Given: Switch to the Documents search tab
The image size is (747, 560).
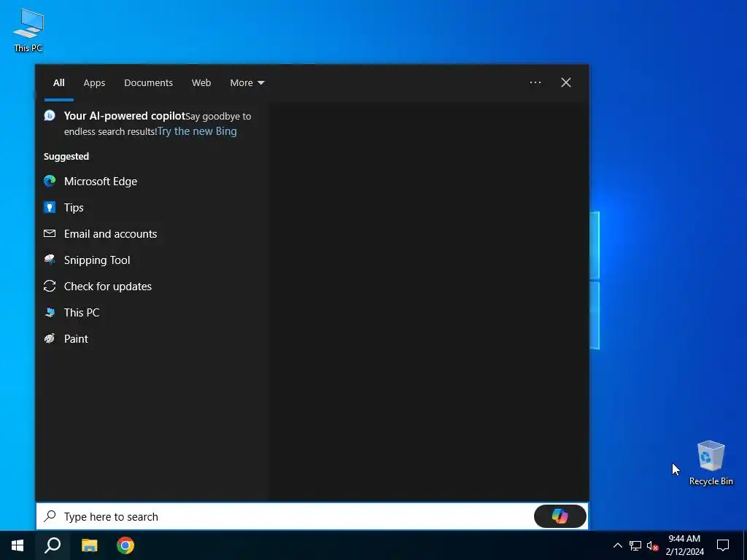Looking at the screenshot, I should [148, 82].
